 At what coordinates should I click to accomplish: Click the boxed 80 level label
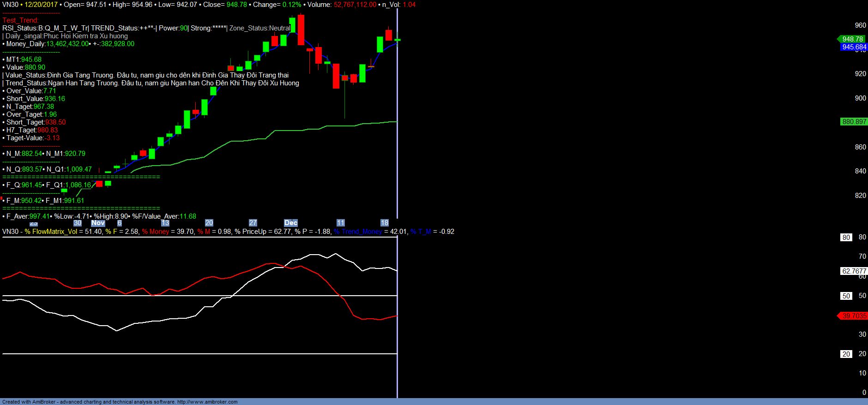click(x=846, y=238)
